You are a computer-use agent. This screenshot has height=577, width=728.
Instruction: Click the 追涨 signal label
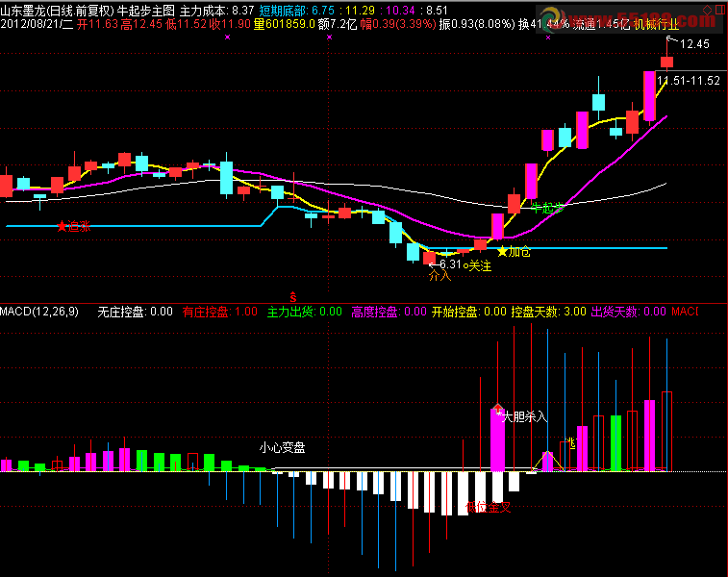click(80, 227)
